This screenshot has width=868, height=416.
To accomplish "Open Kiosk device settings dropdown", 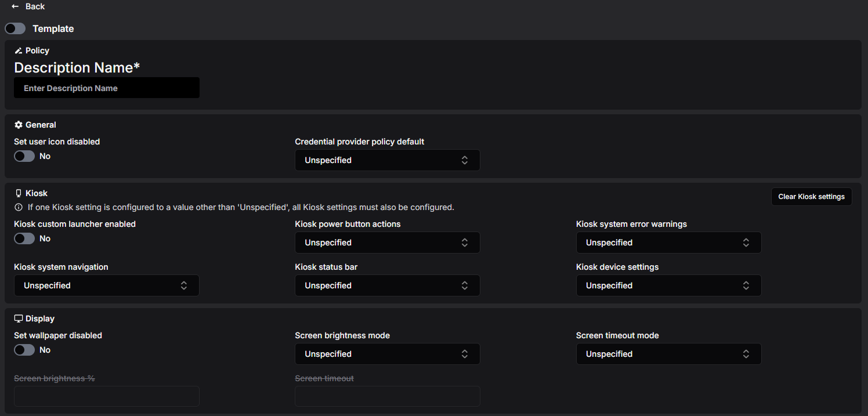I will pos(668,285).
